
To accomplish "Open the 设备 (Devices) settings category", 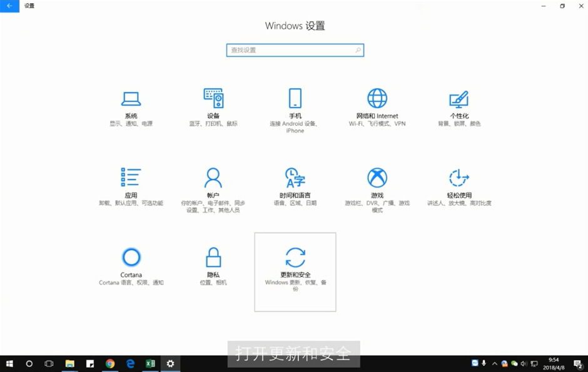I will [213, 108].
